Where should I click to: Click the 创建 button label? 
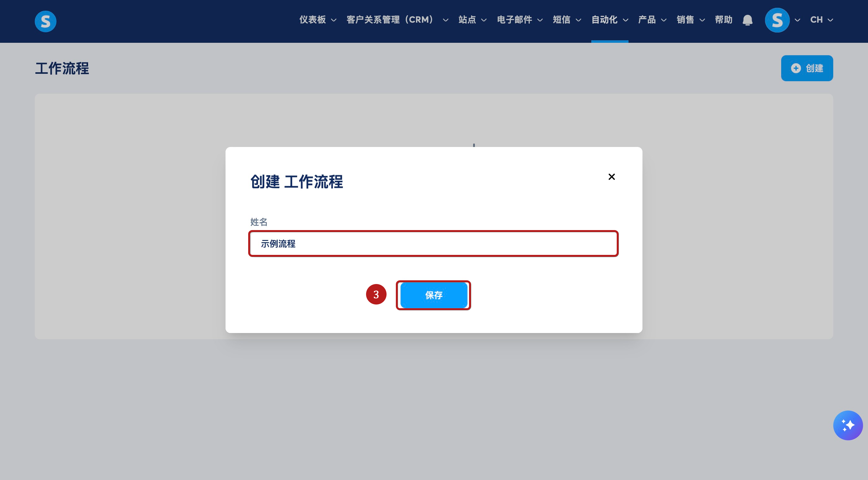click(x=814, y=69)
